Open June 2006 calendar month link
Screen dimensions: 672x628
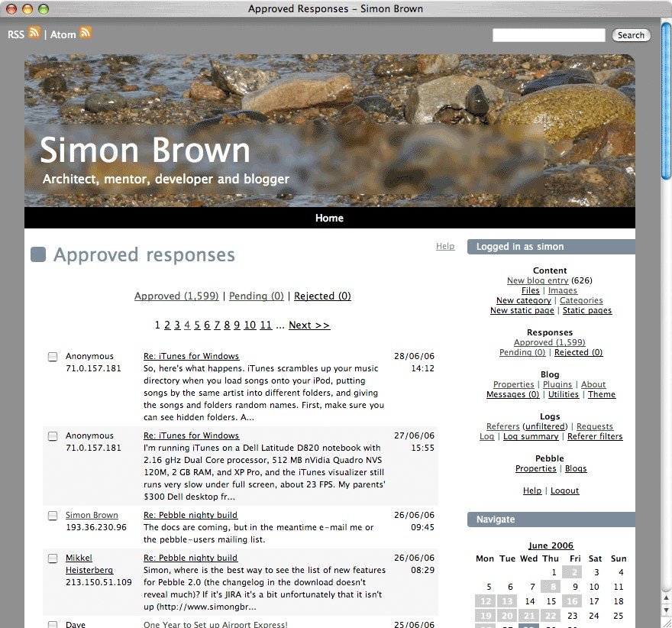[551, 545]
